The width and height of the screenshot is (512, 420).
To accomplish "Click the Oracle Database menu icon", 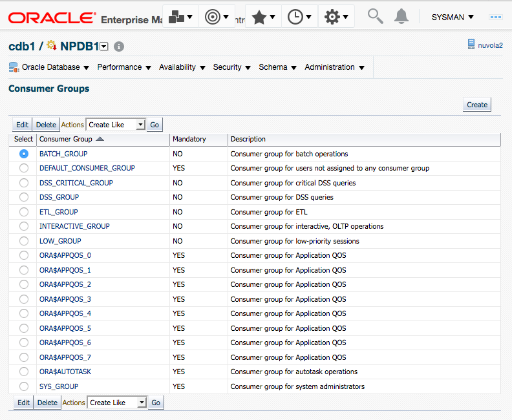I will point(14,67).
